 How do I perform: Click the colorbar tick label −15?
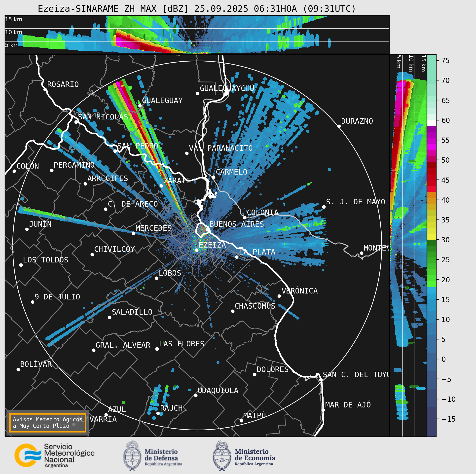click(449, 419)
